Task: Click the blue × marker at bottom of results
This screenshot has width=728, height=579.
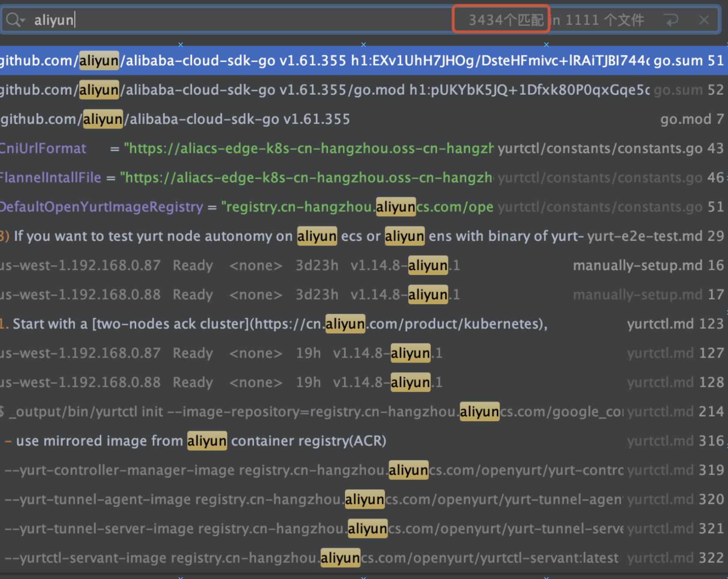Action: (x=180, y=576)
